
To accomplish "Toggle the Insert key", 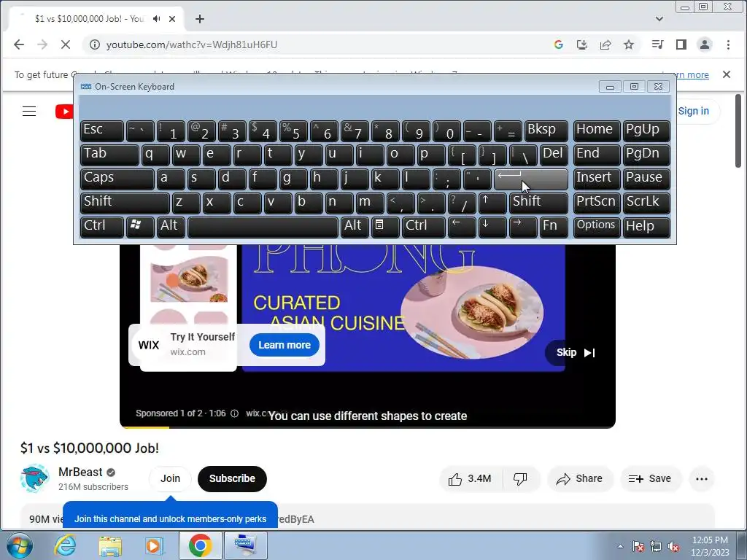I will 597,179.
